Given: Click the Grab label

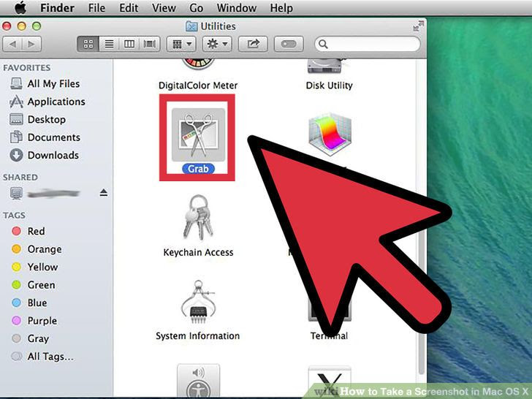Looking at the screenshot, I should 198,169.
